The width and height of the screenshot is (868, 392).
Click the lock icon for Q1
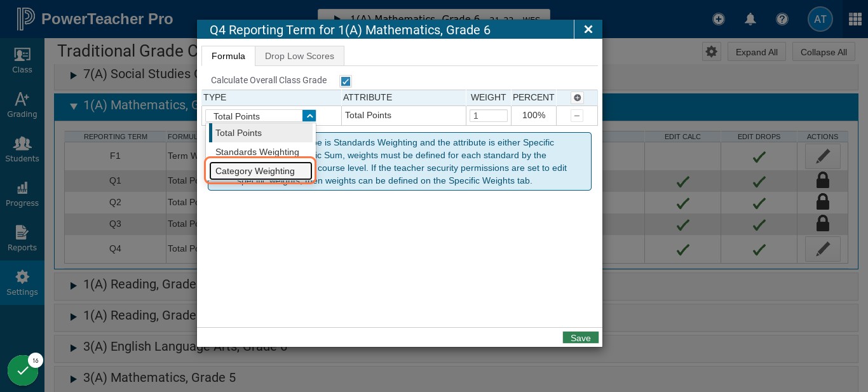point(822,180)
